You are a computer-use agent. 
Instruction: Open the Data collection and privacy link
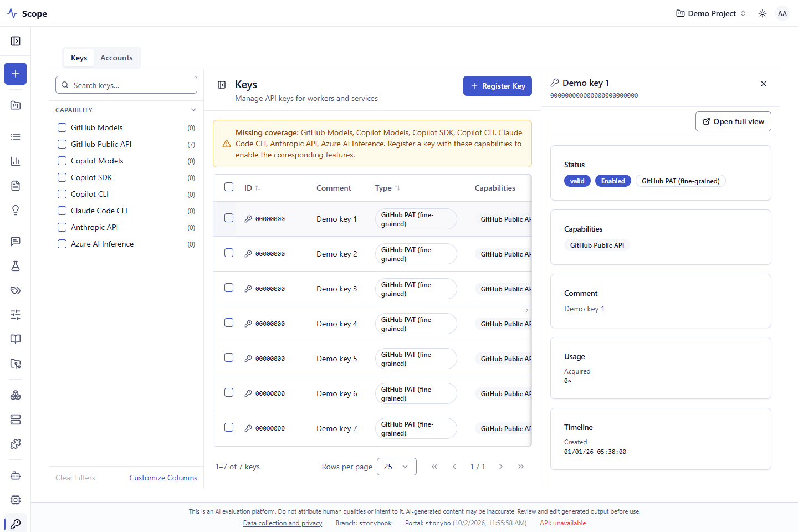(x=283, y=523)
